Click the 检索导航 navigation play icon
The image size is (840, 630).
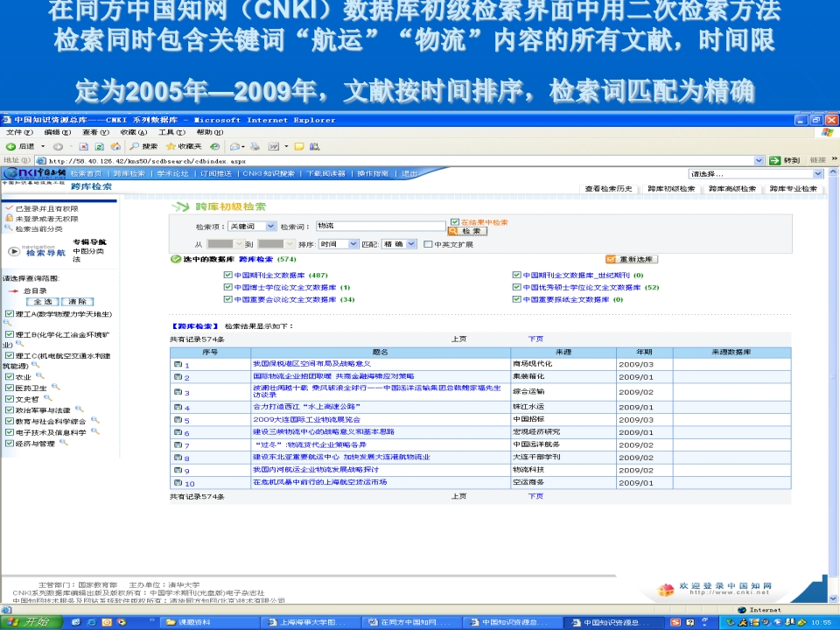(x=14, y=251)
